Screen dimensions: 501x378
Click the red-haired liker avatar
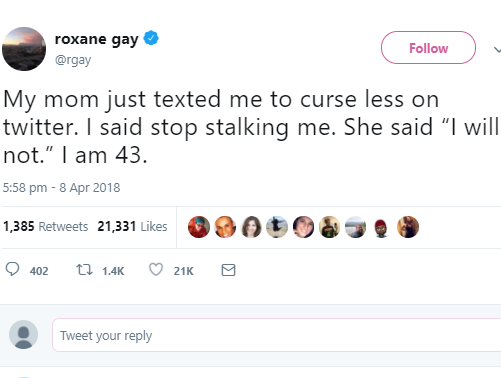tap(199, 227)
